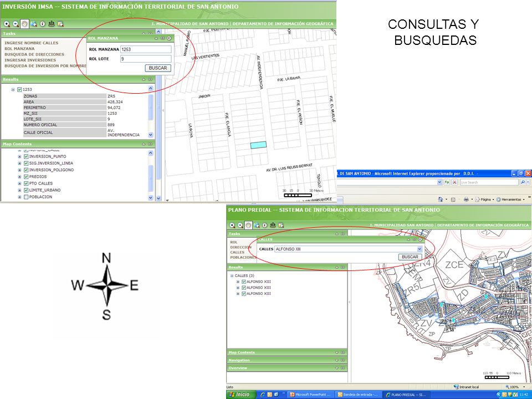Uncheck the 1253 result checkbox
This screenshot has width=532, height=399.
pyautogui.click(x=19, y=90)
